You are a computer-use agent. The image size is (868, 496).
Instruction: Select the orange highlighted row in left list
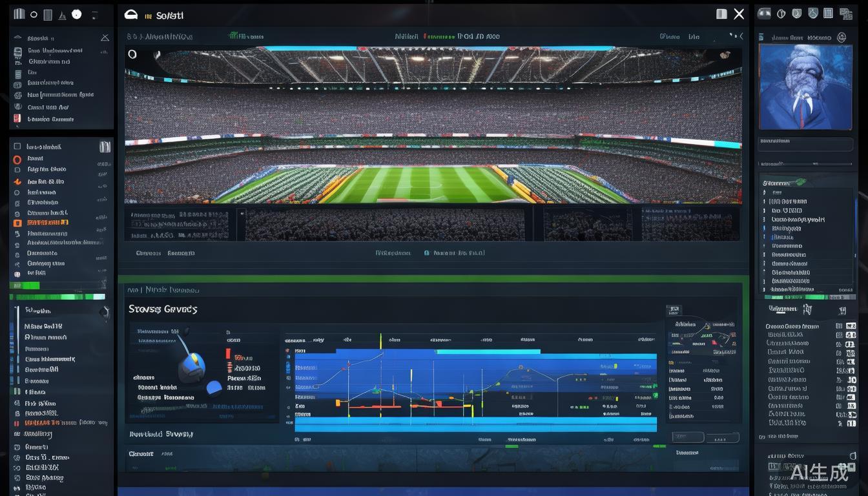45,223
